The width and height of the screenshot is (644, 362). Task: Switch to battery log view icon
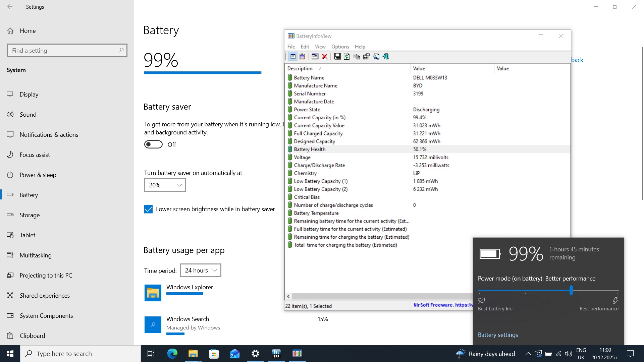[302, 56]
